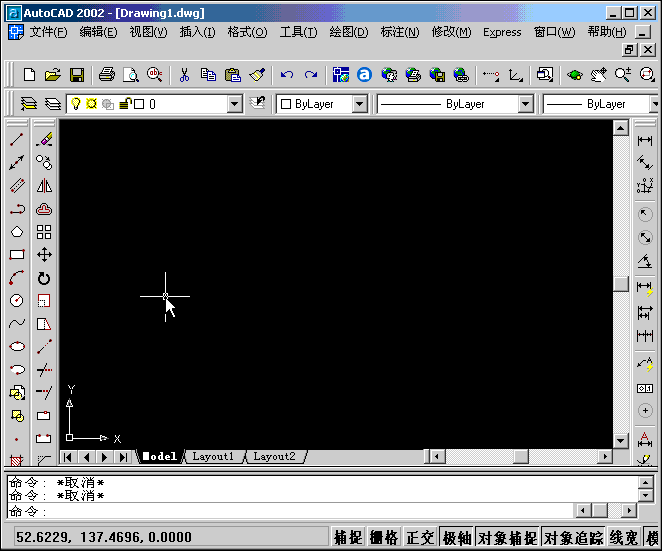
Task: Switch to the Layout1 tab
Action: 213,456
